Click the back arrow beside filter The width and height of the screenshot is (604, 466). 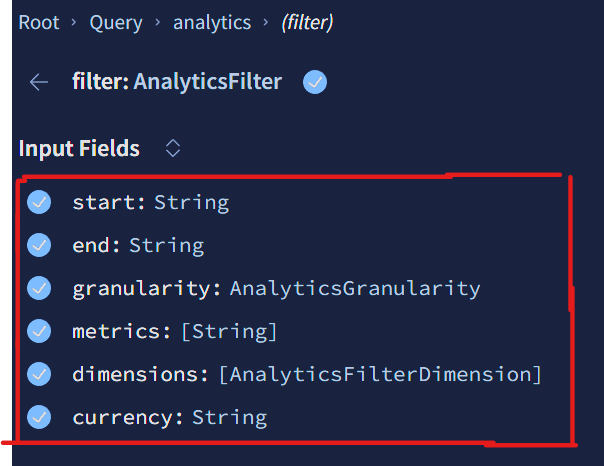39,82
